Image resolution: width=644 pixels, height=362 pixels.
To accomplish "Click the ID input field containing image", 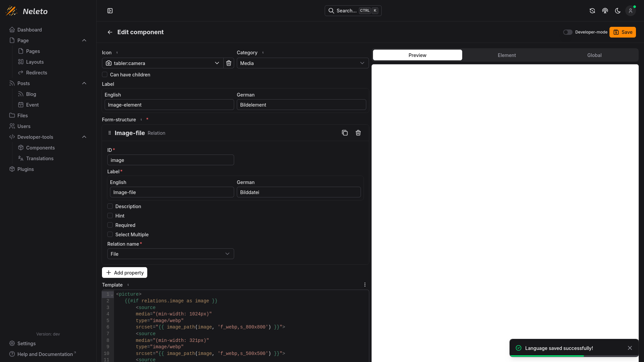I will tap(170, 160).
